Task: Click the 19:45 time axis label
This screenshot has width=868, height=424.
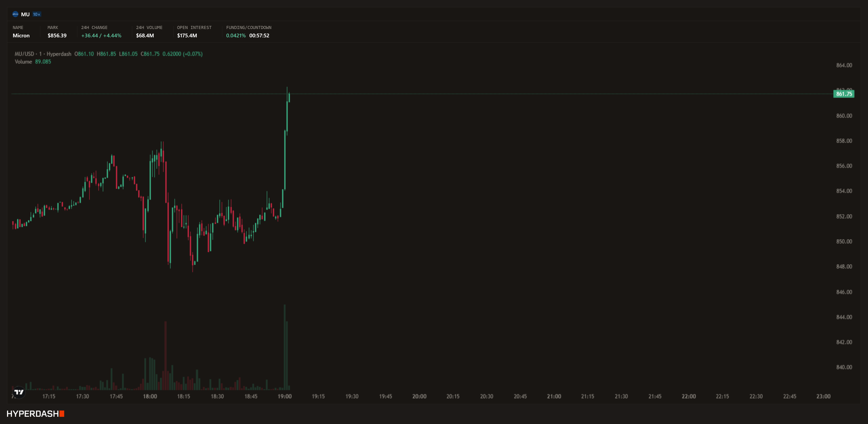Action: [386, 396]
